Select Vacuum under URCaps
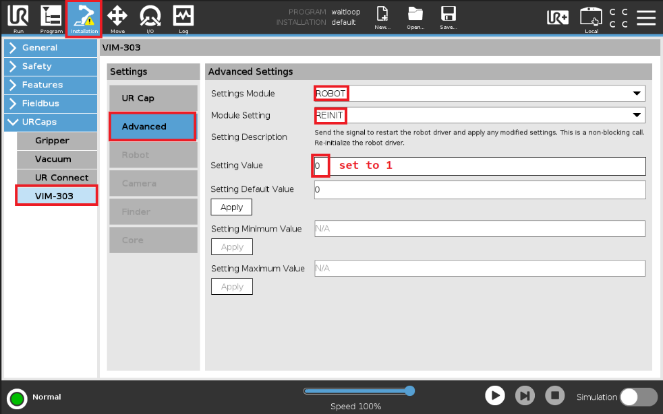The image size is (663, 414). 57,159
